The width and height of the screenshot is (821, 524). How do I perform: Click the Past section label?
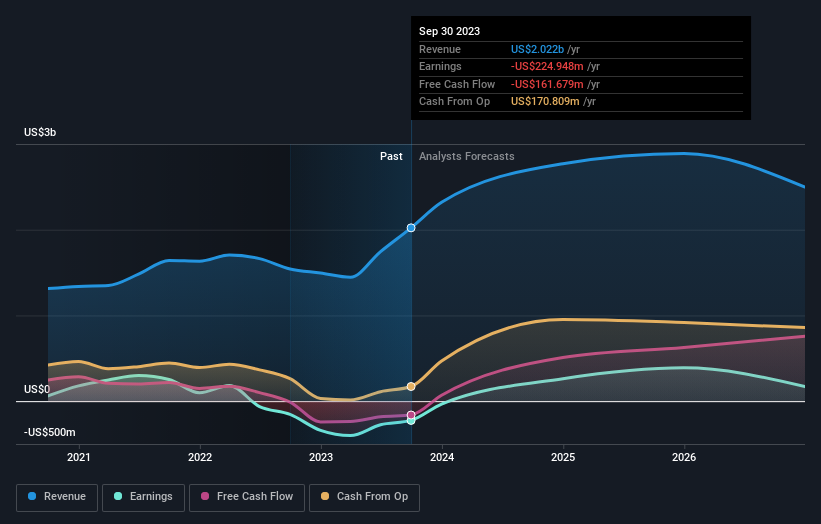tap(391, 157)
